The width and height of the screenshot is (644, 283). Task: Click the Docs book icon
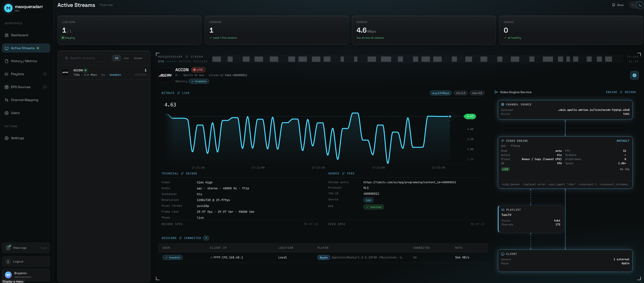coord(614,5)
